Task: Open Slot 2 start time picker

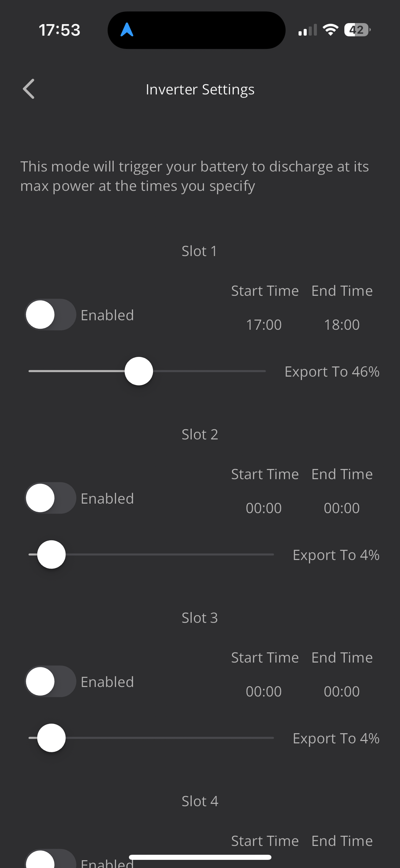Action: click(264, 508)
